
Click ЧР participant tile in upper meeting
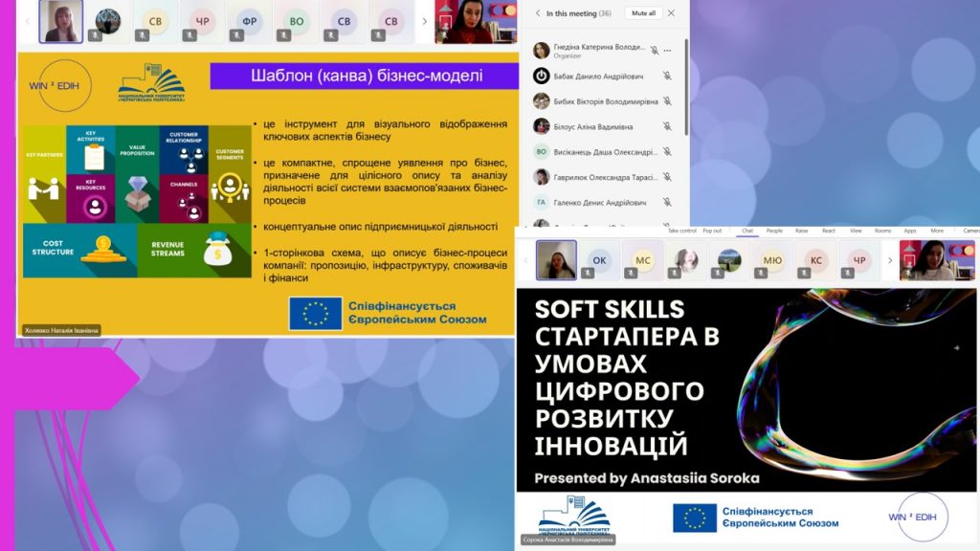(x=202, y=21)
